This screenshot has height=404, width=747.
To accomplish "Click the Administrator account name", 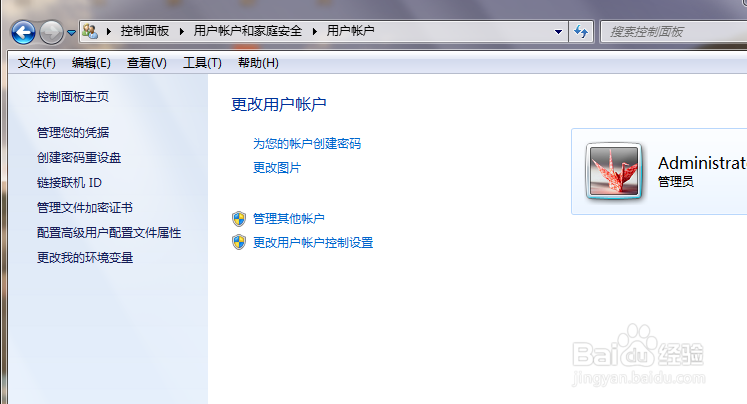I will (x=702, y=163).
